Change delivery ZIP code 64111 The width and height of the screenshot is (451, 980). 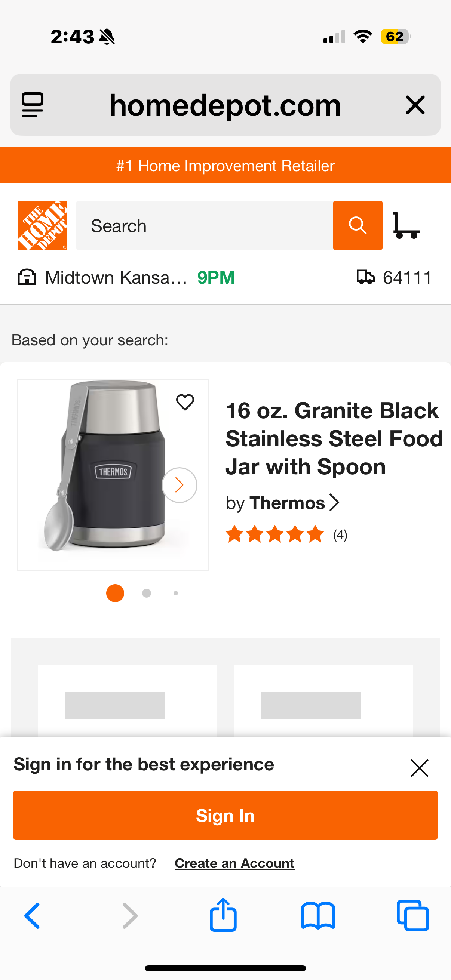click(x=395, y=277)
